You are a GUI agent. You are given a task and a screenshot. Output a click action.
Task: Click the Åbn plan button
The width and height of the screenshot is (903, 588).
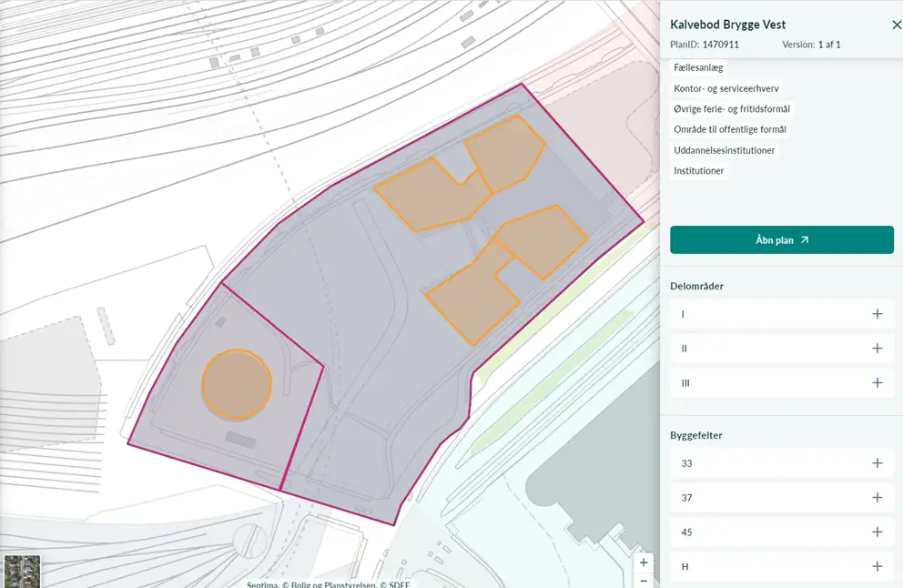tap(781, 240)
